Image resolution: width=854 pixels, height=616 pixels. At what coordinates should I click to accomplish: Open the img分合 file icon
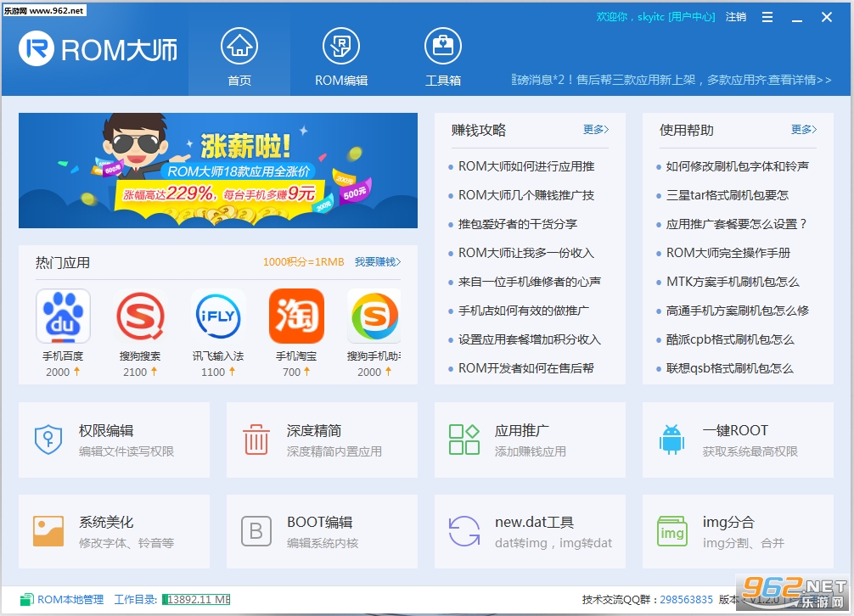(x=671, y=531)
